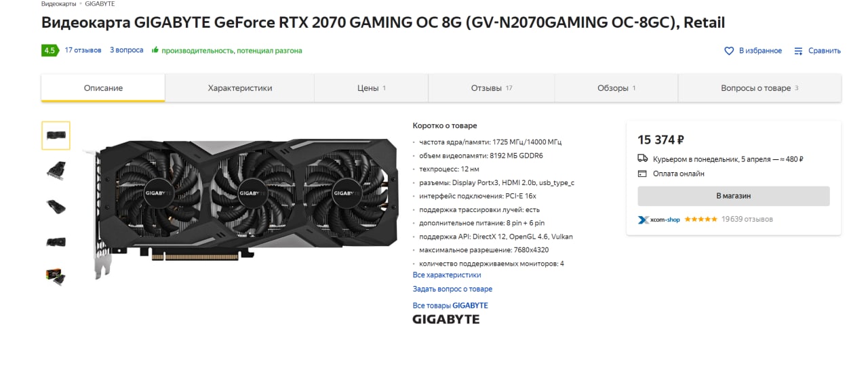Open the 17 отзывов link

[x=83, y=50]
